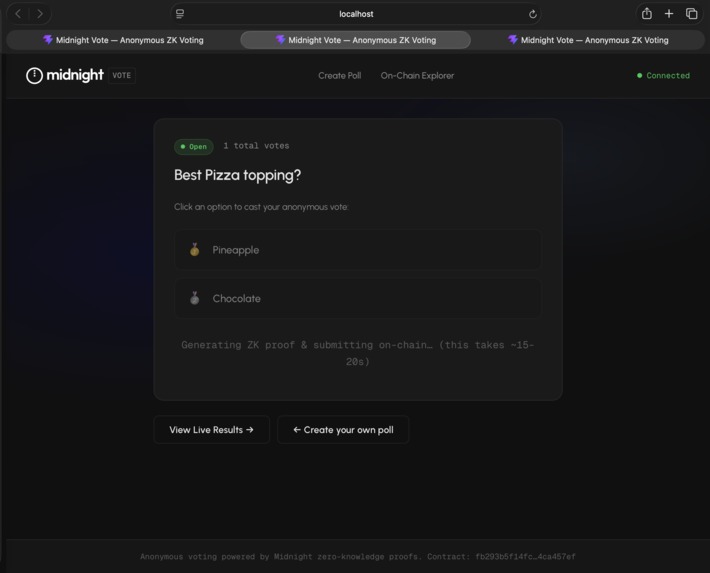This screenshot has height=573, width=710.
Task: Click the gold medal icon beside Pineapple
Action: point(195,250)
